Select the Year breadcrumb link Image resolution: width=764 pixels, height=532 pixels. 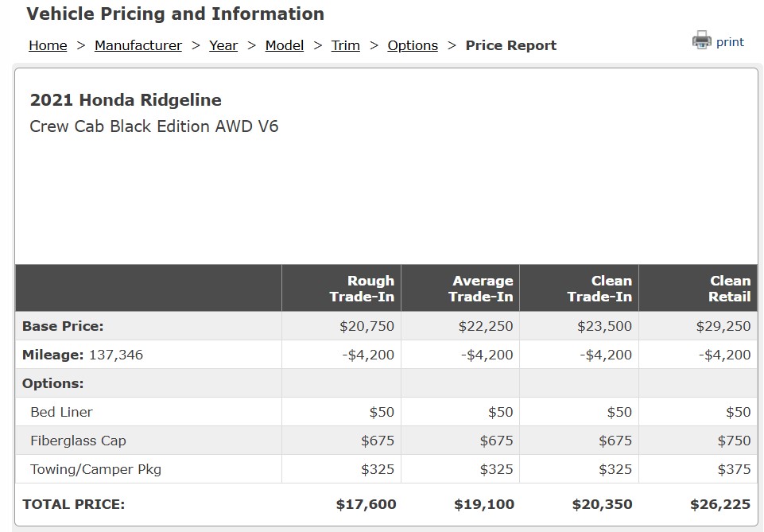tap(223, 45)
